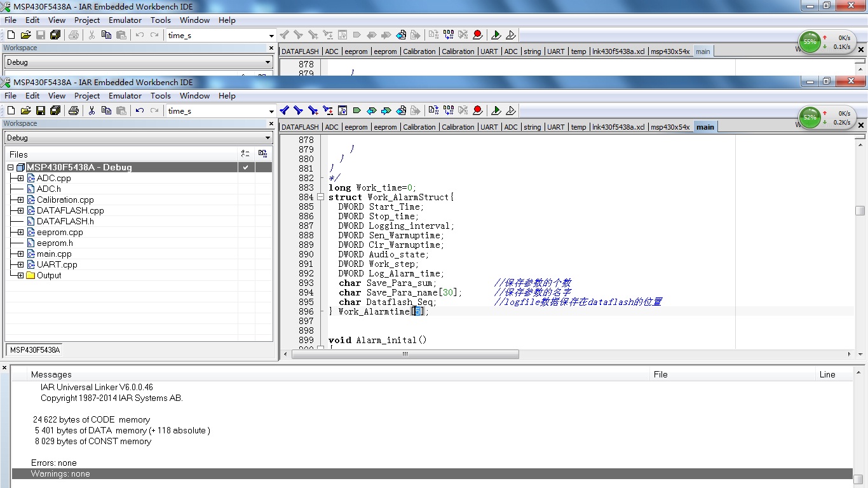Collapse the MSP430F5438A - Debug project node
This screenshot has width=868, height=488.
pos(11,168)
